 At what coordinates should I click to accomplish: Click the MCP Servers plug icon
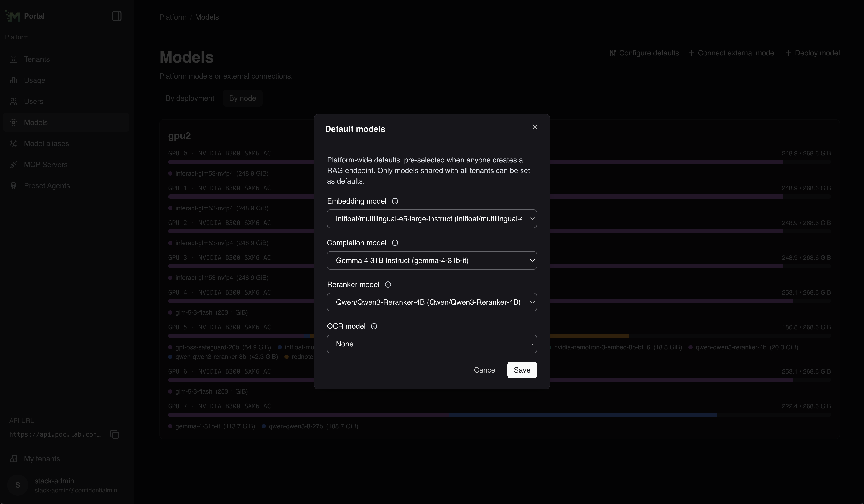click(13, 165)
